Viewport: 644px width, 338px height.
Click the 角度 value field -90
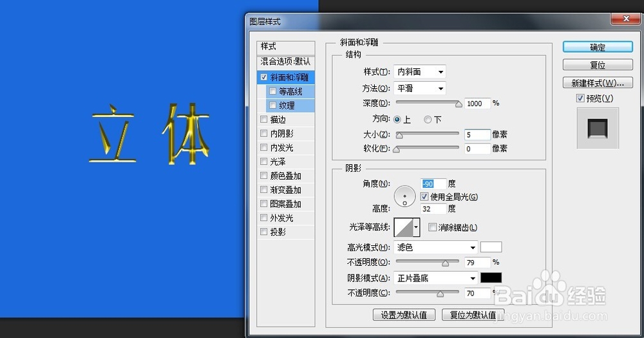[x=433, y=183]
